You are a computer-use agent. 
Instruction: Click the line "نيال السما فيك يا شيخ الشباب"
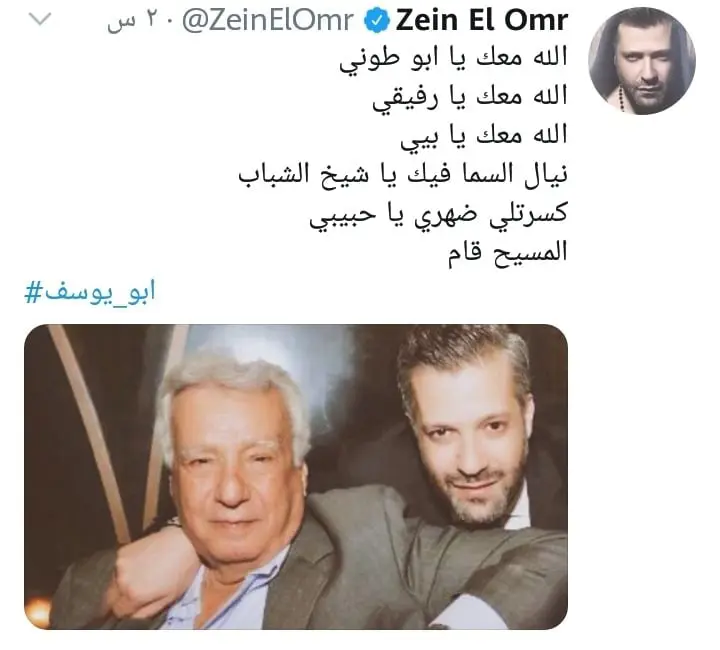[403, 174]
